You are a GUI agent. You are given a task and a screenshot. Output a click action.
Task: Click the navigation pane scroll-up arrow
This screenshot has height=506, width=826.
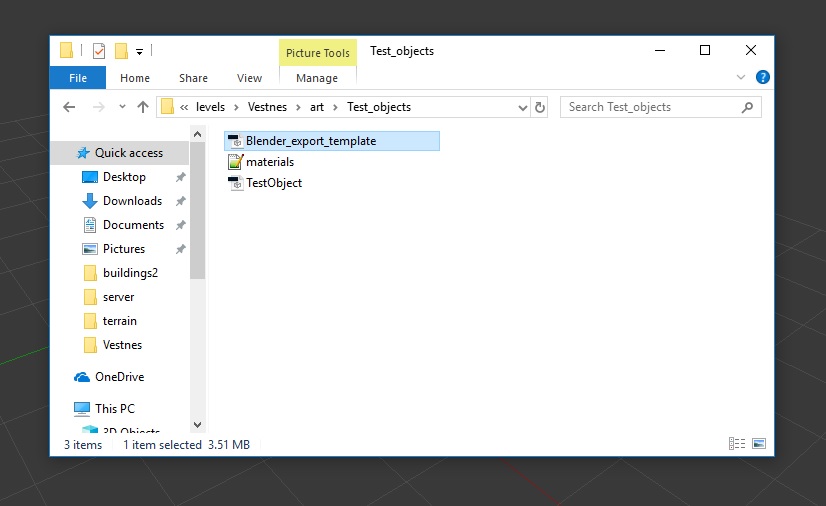click(198, 134)
